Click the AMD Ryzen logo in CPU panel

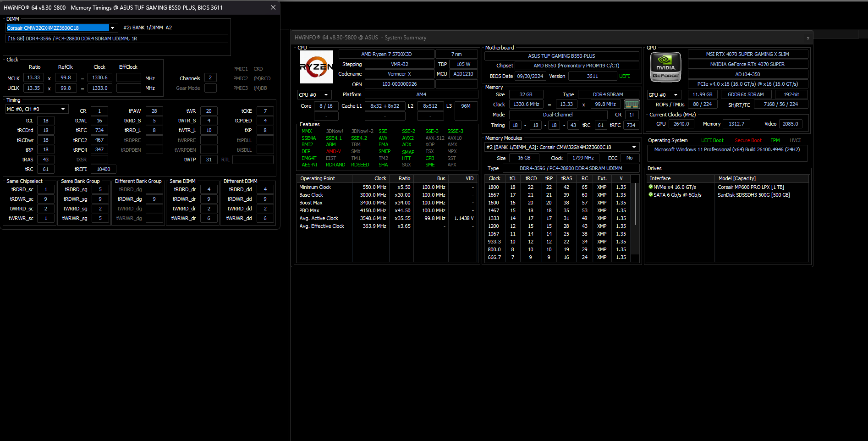(317, 67)
